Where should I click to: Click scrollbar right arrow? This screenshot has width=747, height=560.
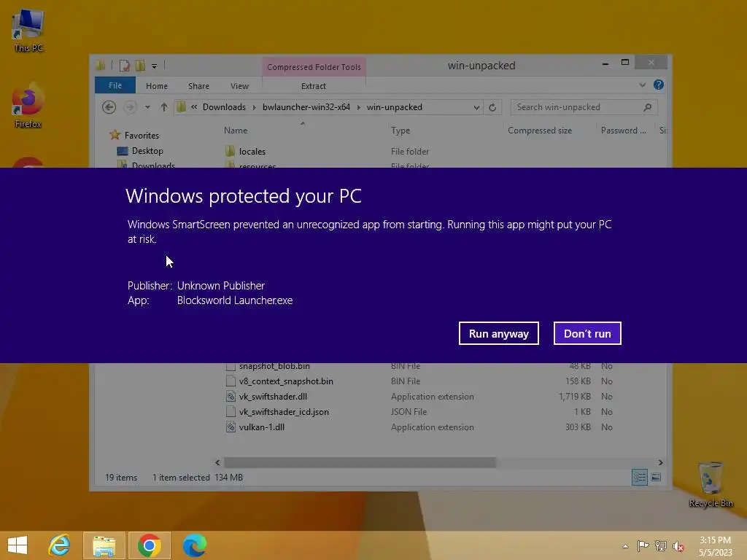[660, 462]
